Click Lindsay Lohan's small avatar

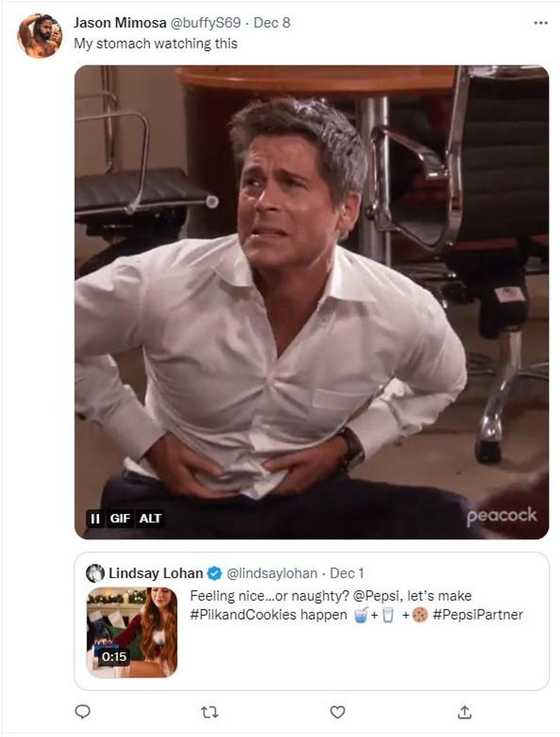[x=95, y=573]
